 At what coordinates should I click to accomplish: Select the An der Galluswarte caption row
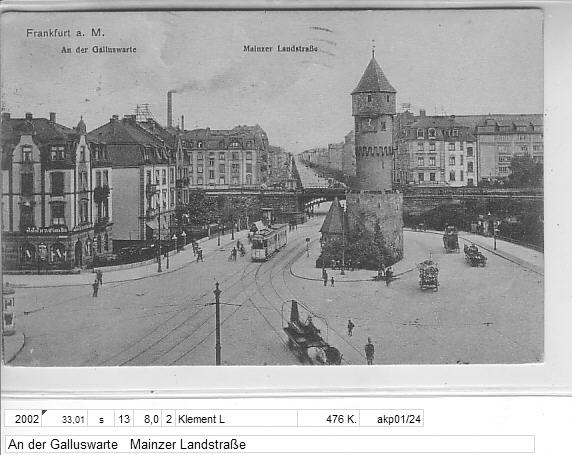(x=270, y=444)
